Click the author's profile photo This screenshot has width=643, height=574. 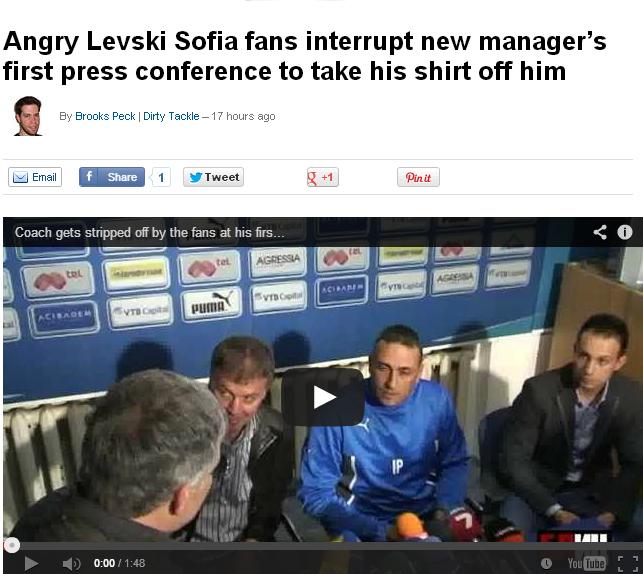[27, 116]
